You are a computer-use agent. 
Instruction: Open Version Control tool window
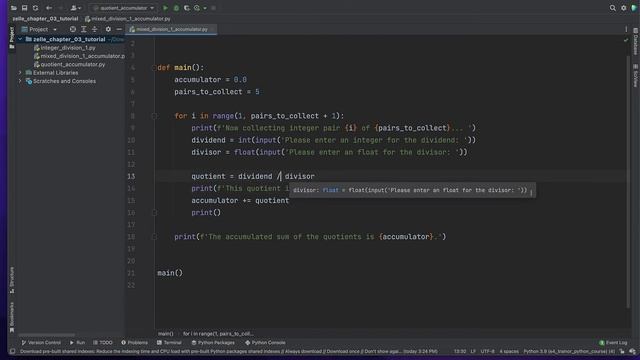coord(41,343)
